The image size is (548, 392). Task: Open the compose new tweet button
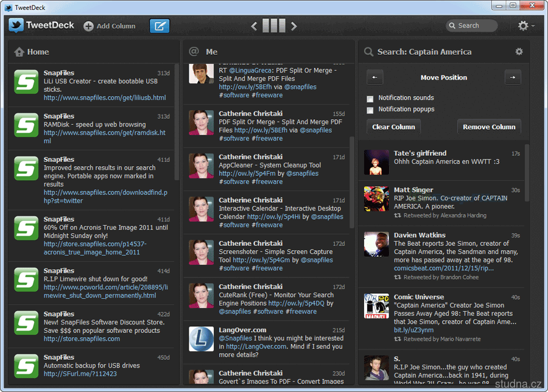(160, 26)
